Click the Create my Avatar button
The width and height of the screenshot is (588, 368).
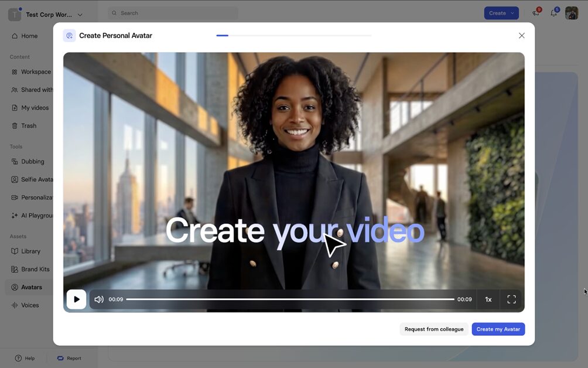(498, 329)
